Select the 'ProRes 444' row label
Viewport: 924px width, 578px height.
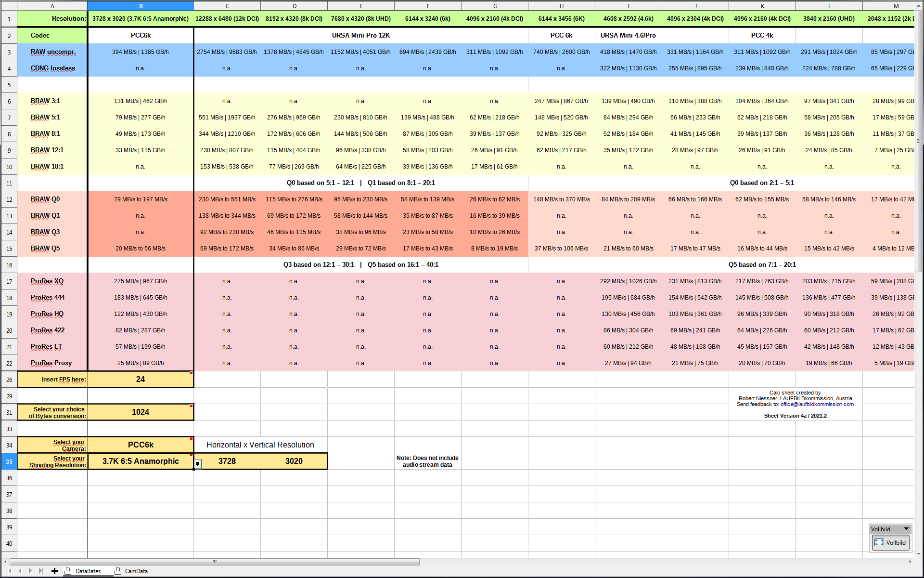[x=52, y=298]
